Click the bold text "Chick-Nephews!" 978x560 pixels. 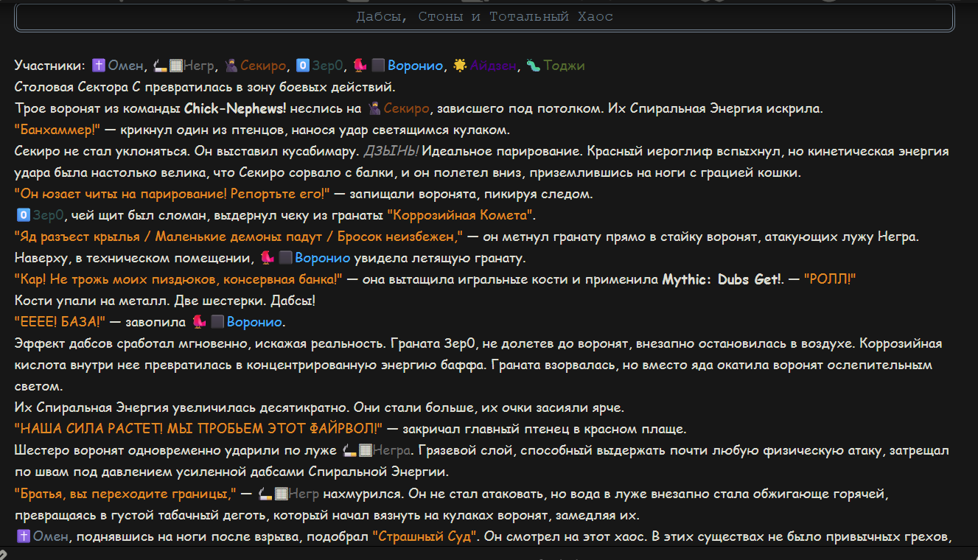click(x=235, y=109)
